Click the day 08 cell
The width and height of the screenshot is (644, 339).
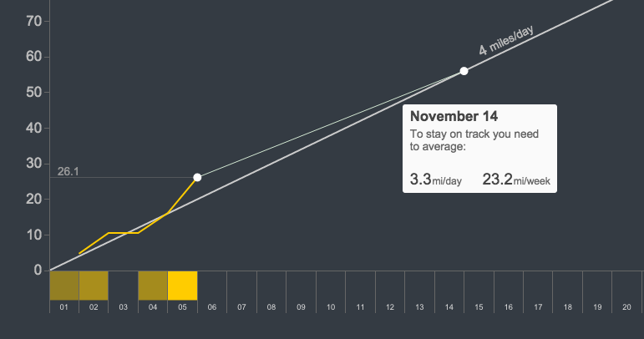point(271,286)
